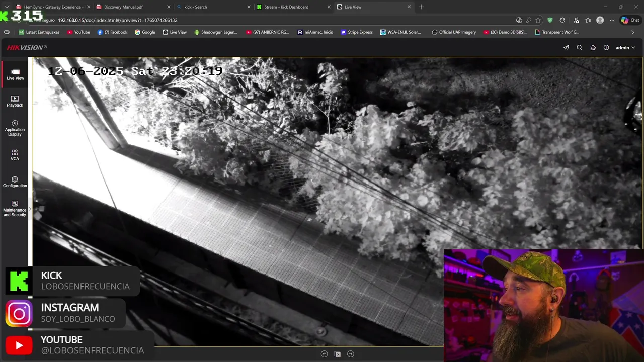Go to the next page of live view
This screenshot has width=644, height=362.
coord(351,354)
